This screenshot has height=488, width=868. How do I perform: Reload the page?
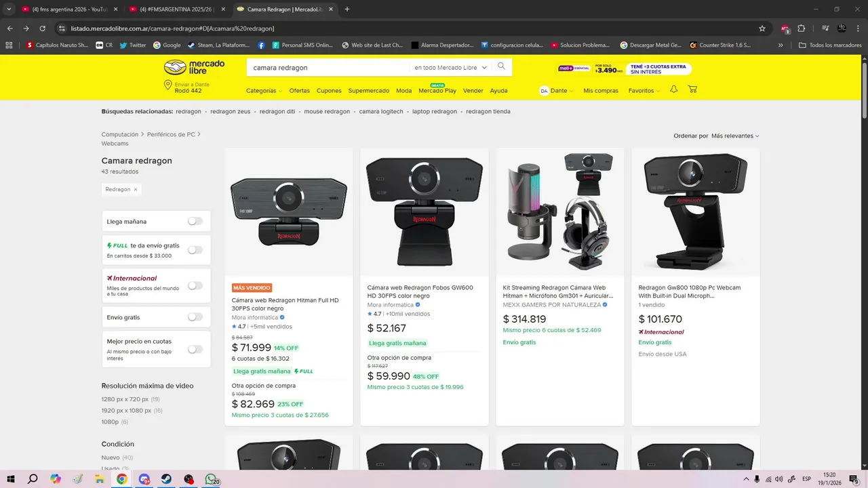pos(42,28)
